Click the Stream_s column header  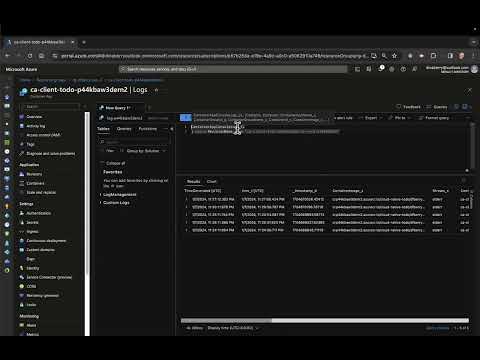point(440,191)
